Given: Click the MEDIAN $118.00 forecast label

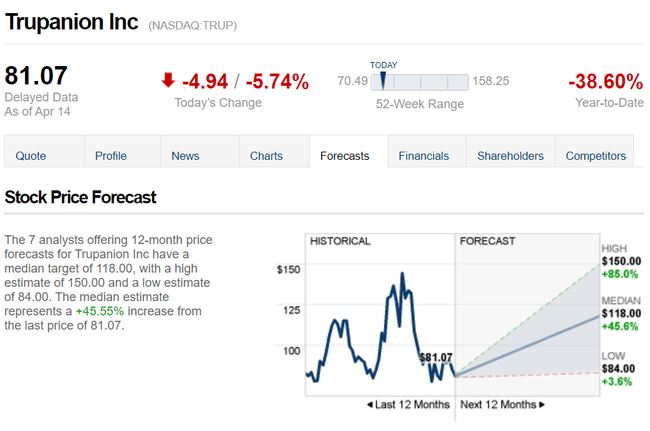Looking at the screenshot, I should point(620,314).
